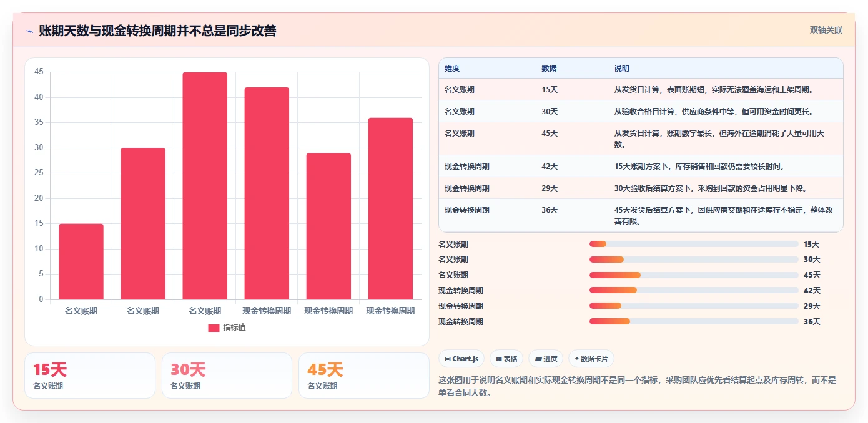Image resolution: width=868 pixels, height=423 pixels.
Task: Click the footer note starting 这张图用于说明名义账期
Action: pyautogui.click(x=637, y=386)
